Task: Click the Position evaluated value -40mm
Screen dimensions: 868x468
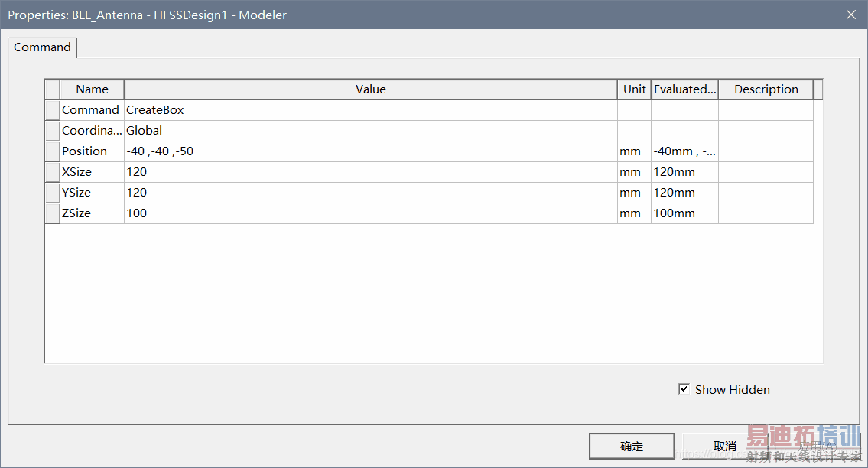Action: point(684,151)
